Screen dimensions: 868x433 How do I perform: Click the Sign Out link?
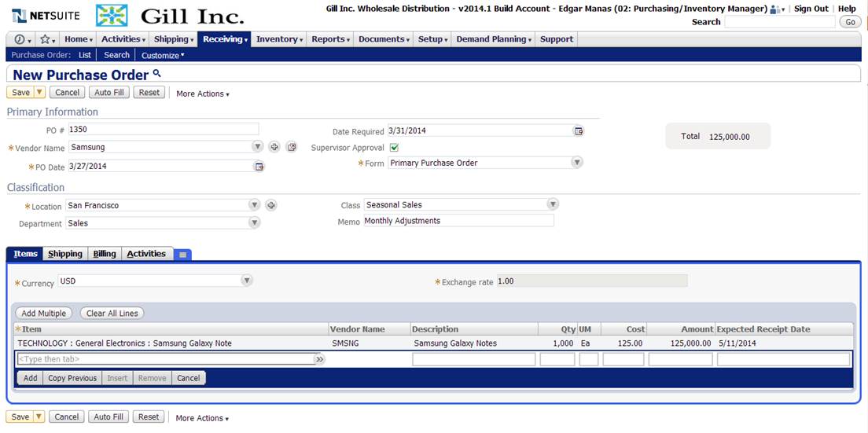click(x=811, y=9)
